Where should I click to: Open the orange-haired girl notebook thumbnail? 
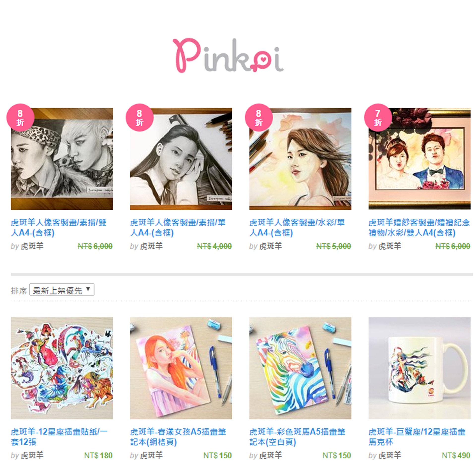click(181, 368)
